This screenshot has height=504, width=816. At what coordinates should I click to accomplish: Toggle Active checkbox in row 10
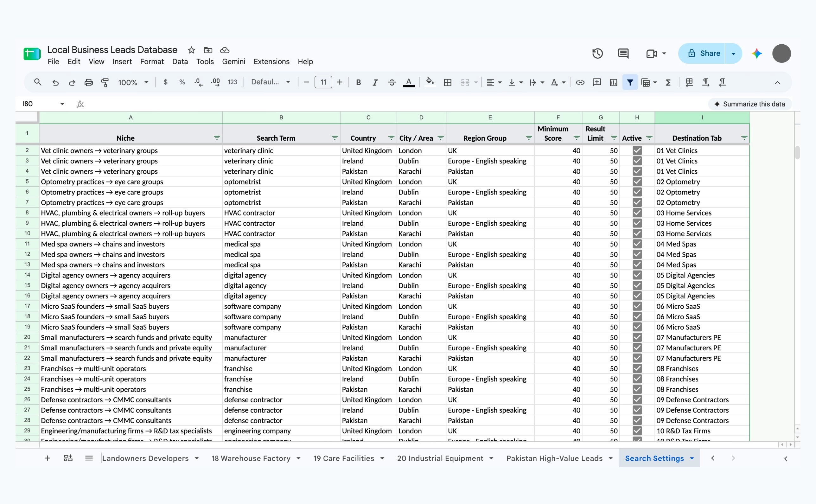[x=637, y=234]
